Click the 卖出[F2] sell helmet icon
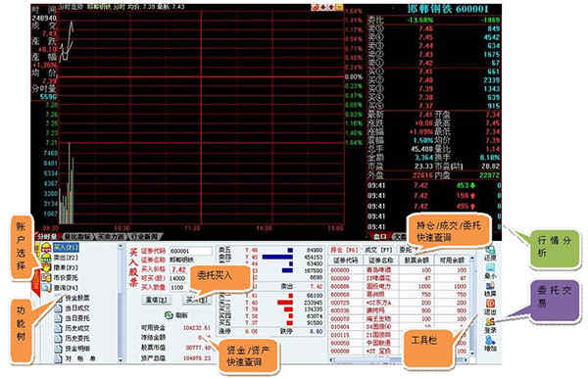 tap(46, 258)
